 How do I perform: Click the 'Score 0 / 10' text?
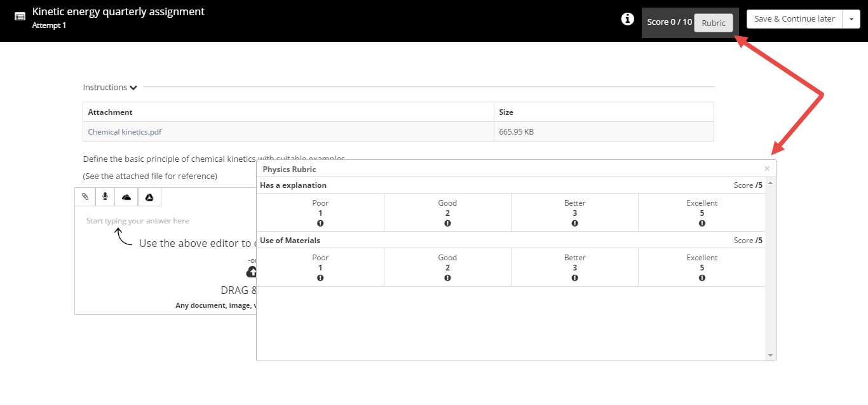click(669, 22)
